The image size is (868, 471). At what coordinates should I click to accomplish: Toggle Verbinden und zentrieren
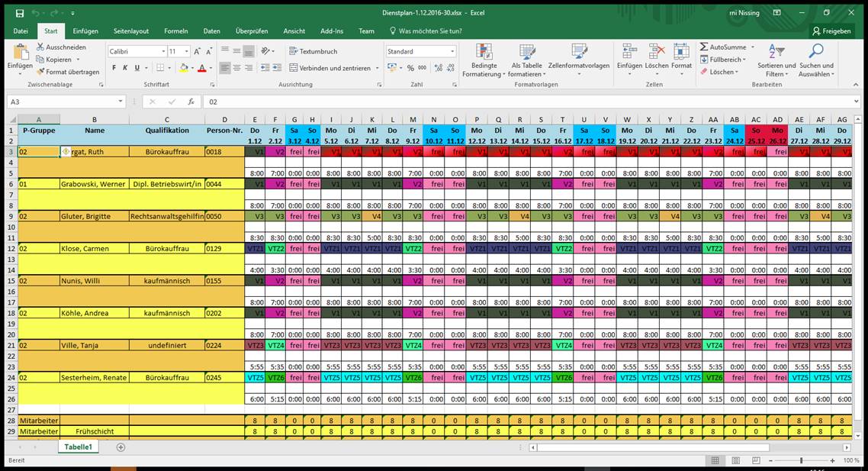330,68
